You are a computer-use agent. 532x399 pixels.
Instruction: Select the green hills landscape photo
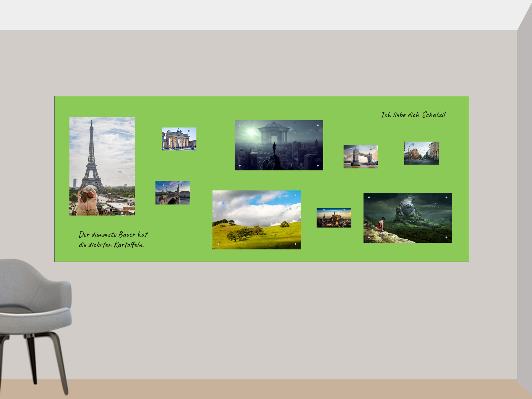[x=257, y=220]
